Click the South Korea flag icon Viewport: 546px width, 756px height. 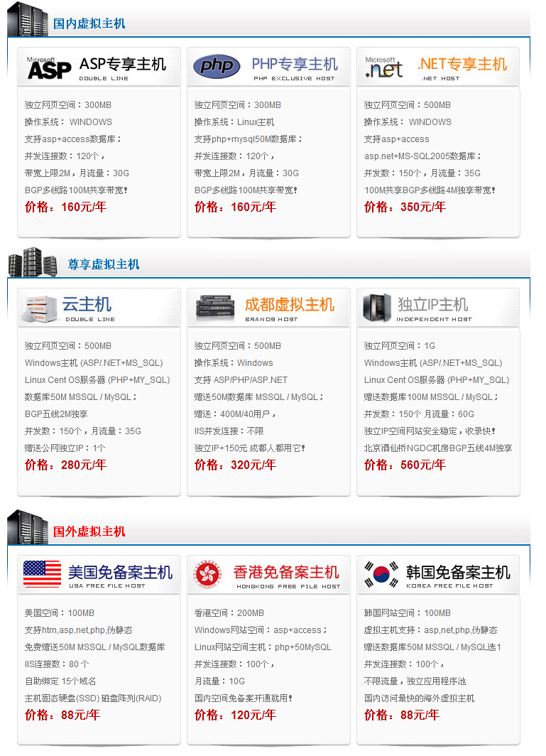tap(381, 574)
